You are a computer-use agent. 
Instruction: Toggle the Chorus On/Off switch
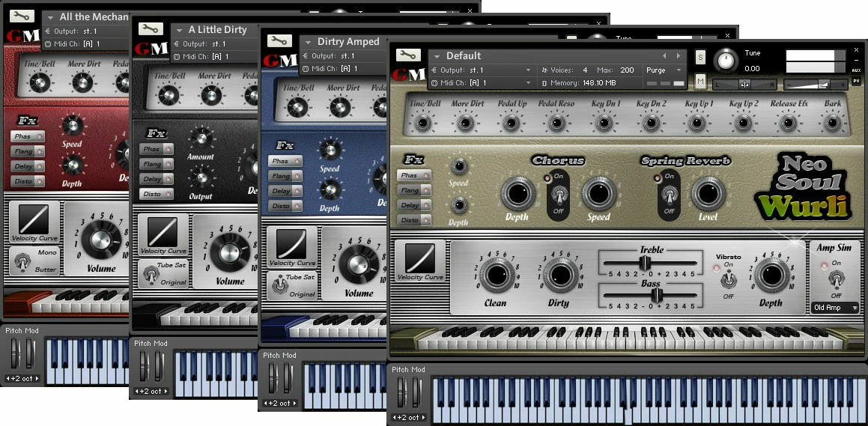tap(558, 195)
